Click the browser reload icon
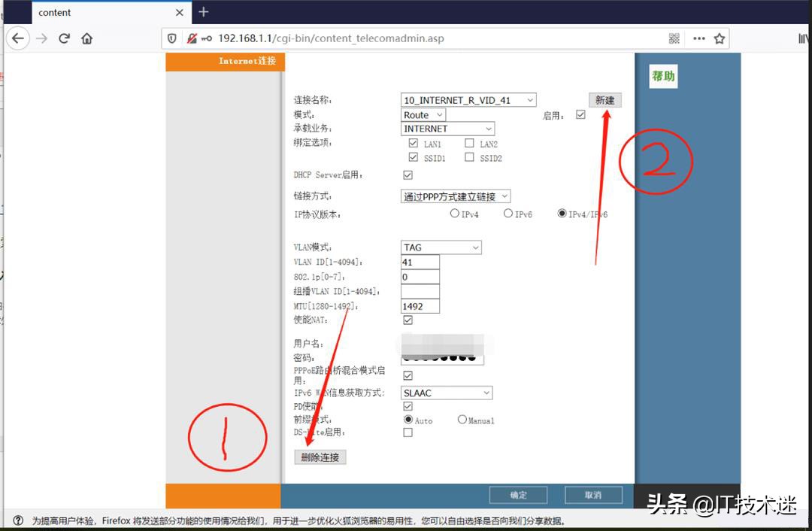 (x=65, y=38)
